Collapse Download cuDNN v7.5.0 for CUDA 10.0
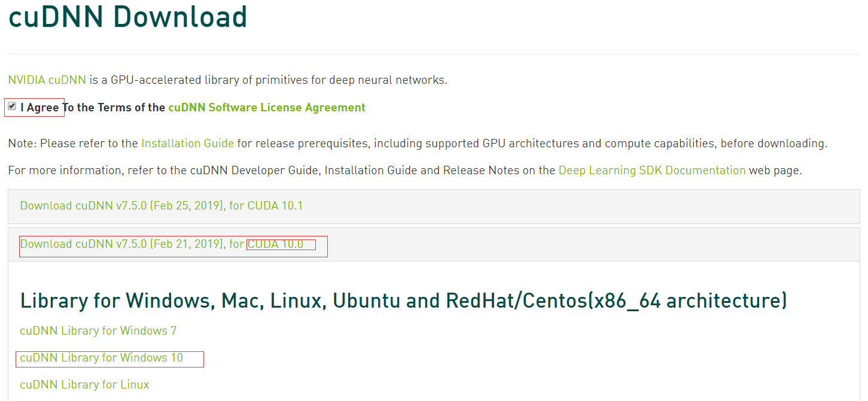Screen dimensions: 868x401 (x=162, y=244)
